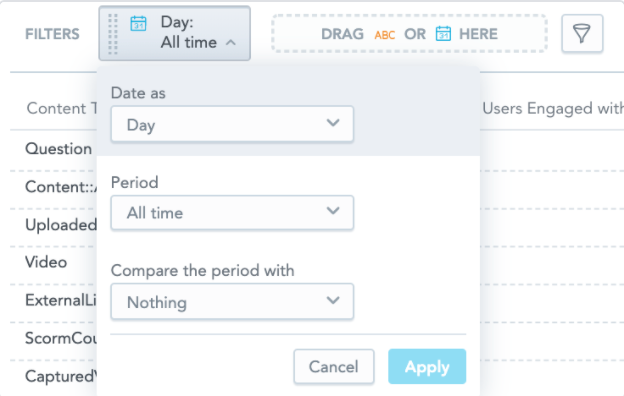Select the ScormCou row in table
Screen dimensions: 624x396
click(61, 338)
